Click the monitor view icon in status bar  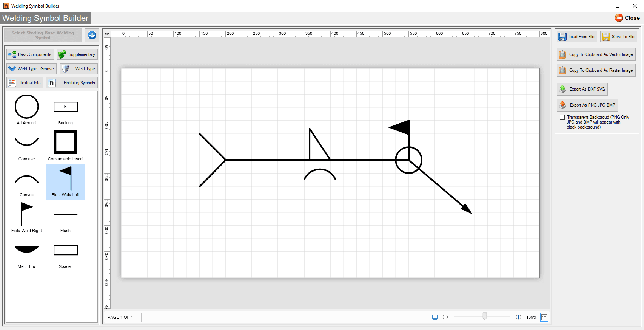pos(435,317)
